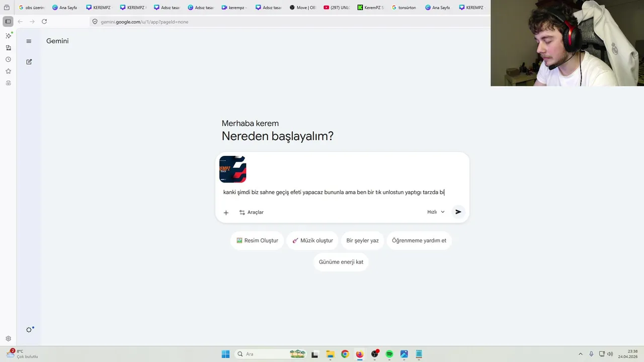
Task: Open synced tabs icon in Firefox sidebar
Action: (8, 48)
